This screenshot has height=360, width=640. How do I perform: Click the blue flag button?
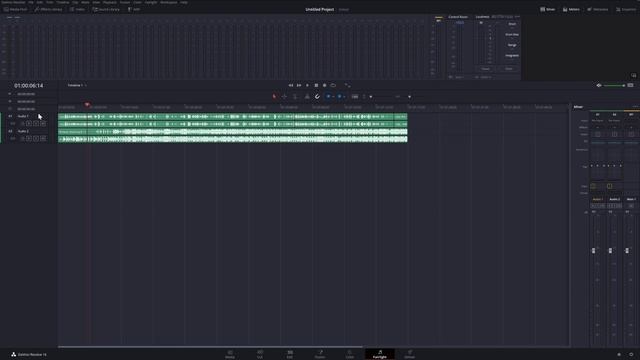tap(328, 96)
